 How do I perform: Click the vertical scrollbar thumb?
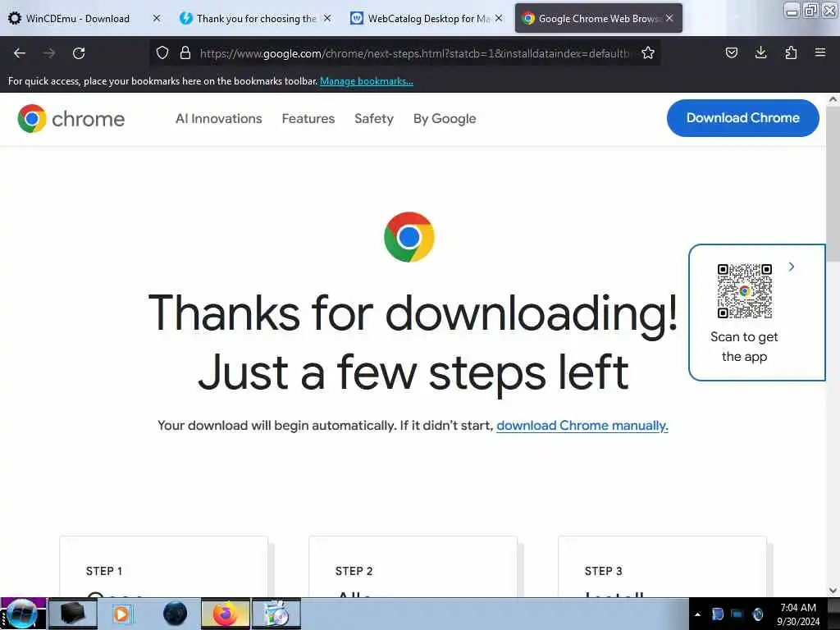pos(833,184)
